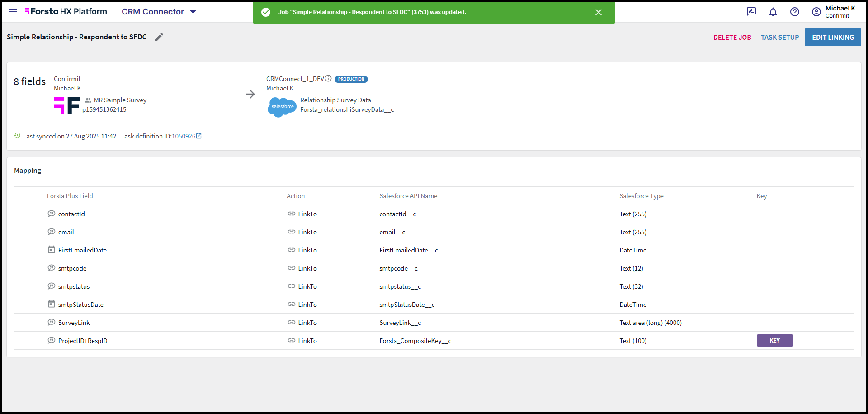Click the FirstEmailedDate calendar icon
868x414 pixels.
click(x=52, y=250)
